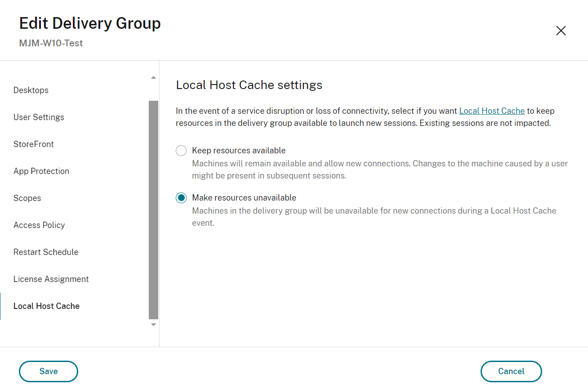Save the delivery group changes
Screen dimensions: 588x389
(49, 371)
